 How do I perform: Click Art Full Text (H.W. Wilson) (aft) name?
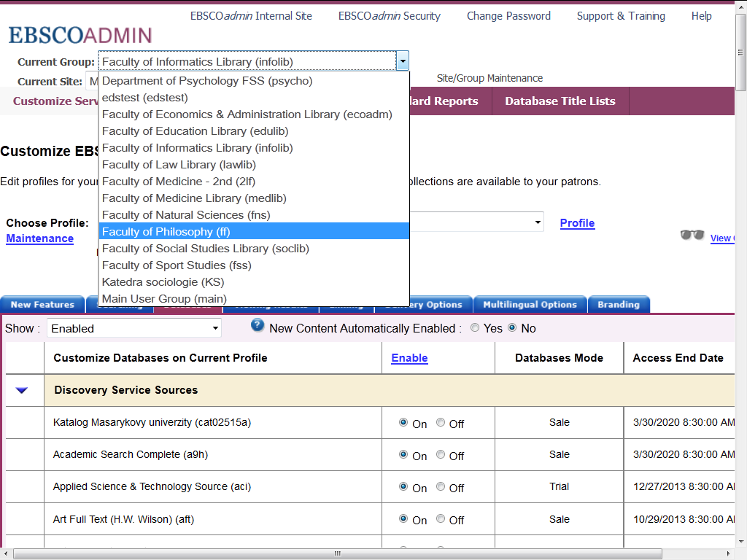pos(123,519)
